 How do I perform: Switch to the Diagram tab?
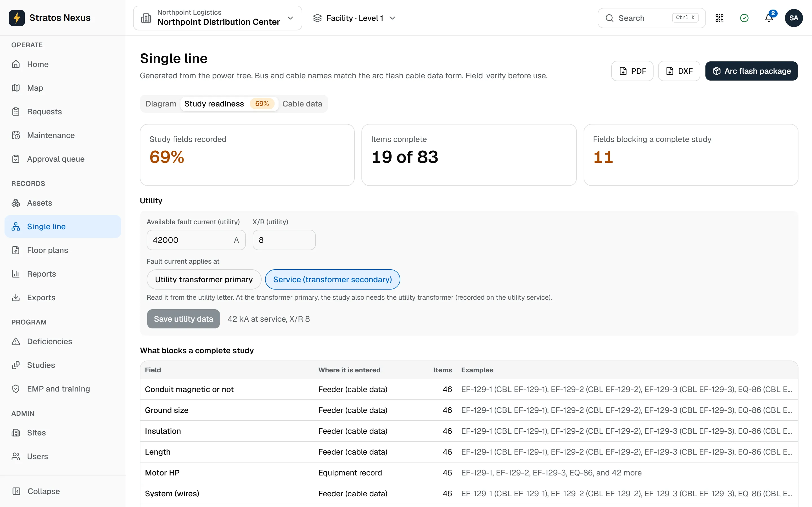(161, 104)
